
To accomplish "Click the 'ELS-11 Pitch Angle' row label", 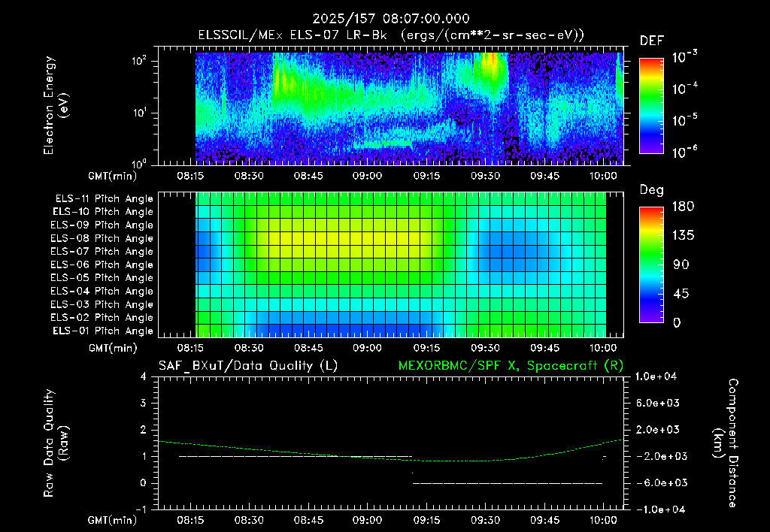I will tap(104, 199).
